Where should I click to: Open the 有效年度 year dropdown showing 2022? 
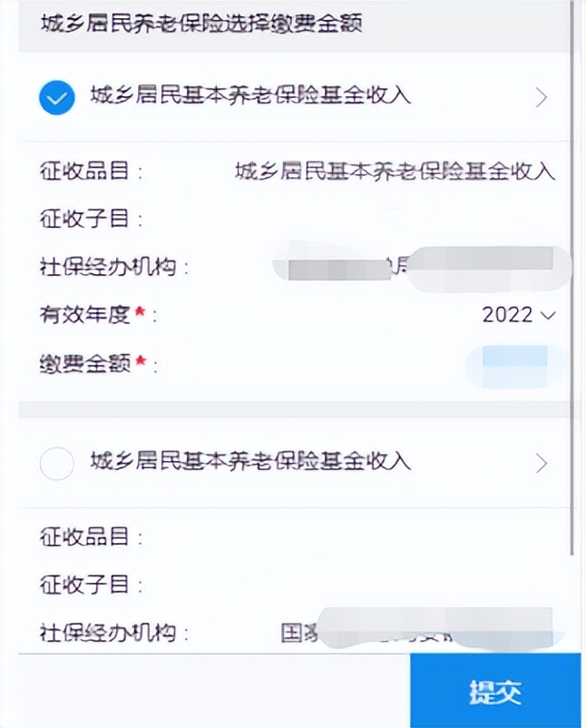pos(508,315)
